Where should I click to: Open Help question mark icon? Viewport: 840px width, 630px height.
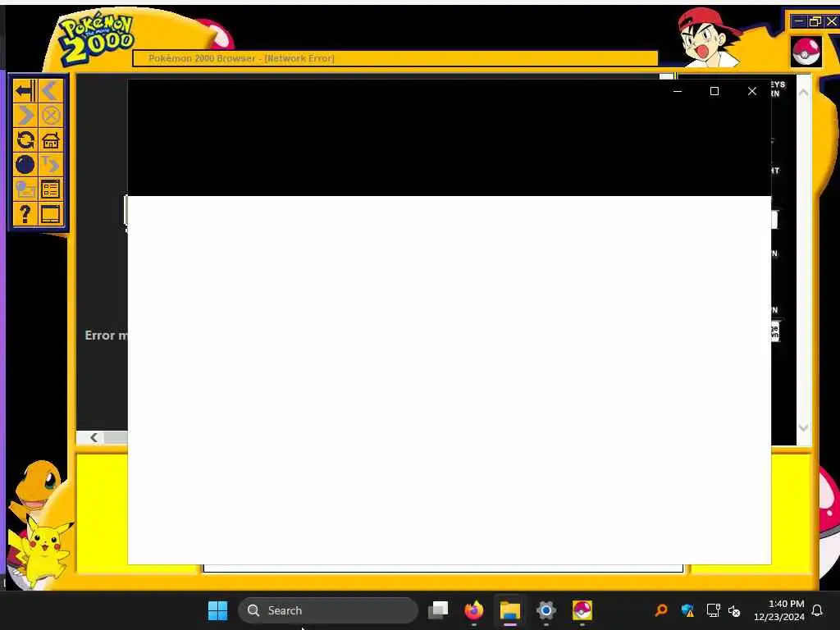coord(25,214)
